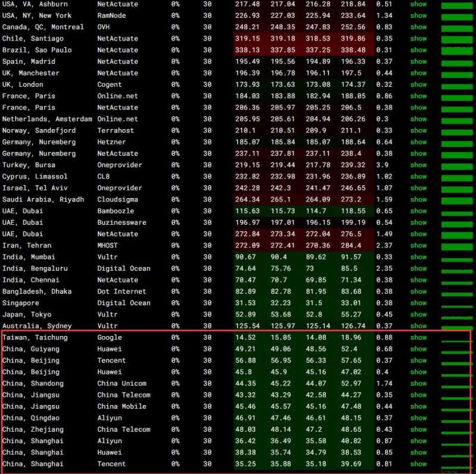Show details for China, Guiyang Huawei
Screen dimensions: 476x474
coord(418,349)
